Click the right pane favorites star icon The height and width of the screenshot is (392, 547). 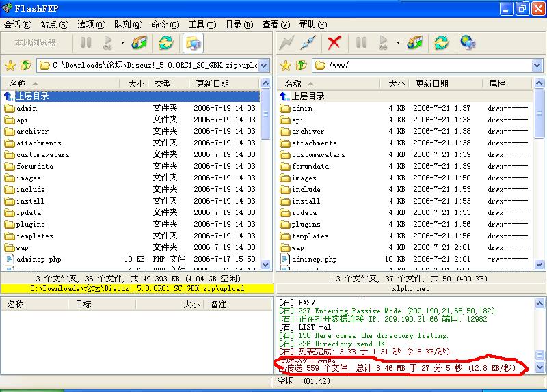click(x=286, y=65)
